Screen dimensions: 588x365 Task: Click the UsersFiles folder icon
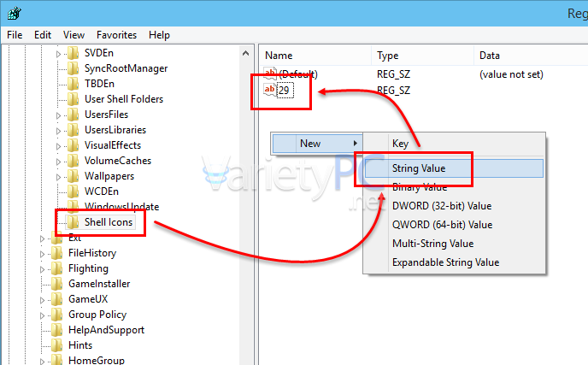coord(73,115)
